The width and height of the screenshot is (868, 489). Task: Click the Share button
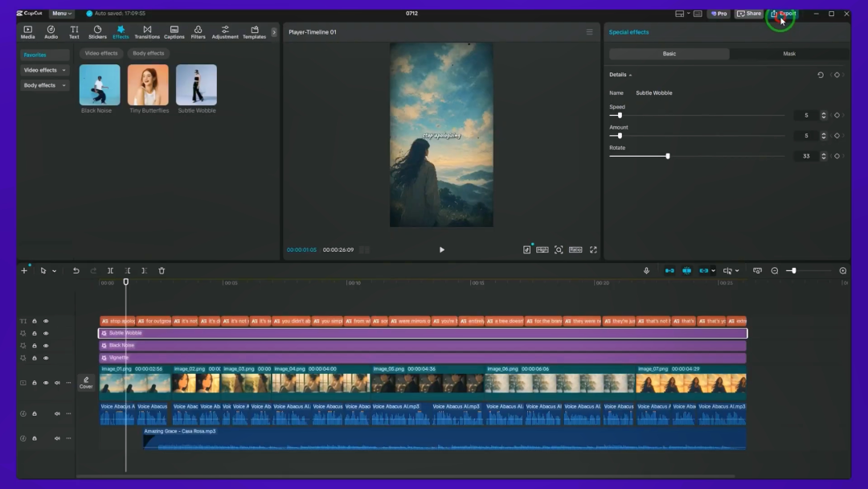pos(749,14)
